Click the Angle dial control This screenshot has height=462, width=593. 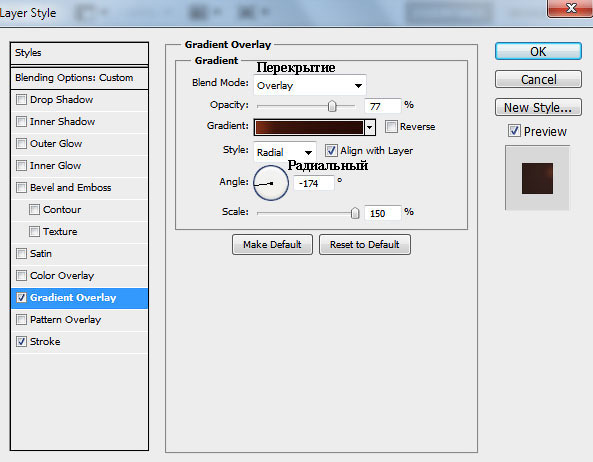coord(271,183)
